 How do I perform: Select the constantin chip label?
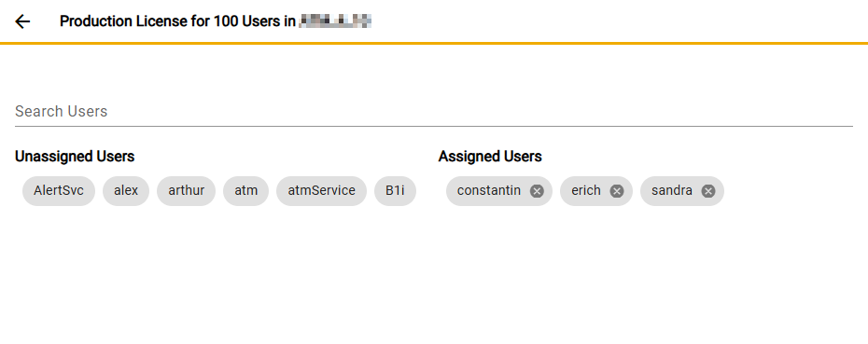tap(489, 190)
